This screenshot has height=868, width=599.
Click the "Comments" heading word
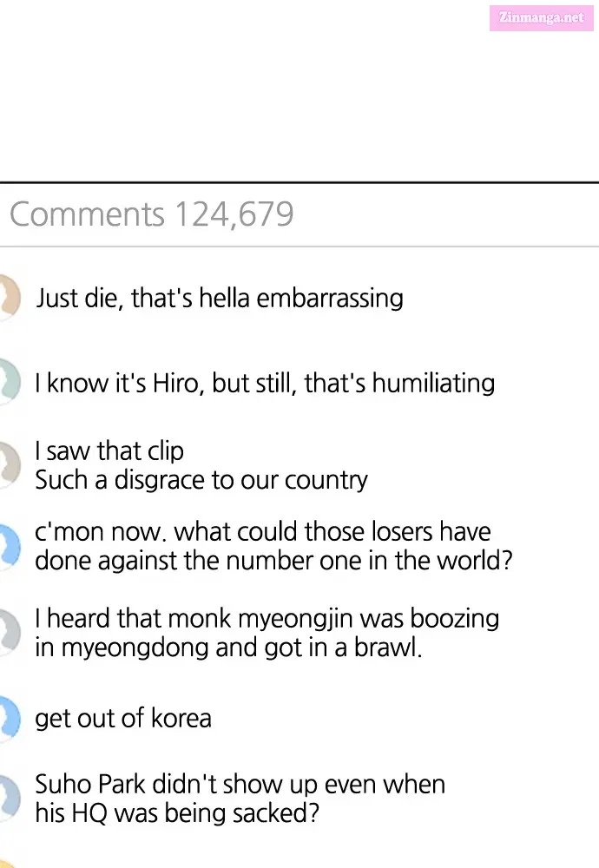click(88, 214)
